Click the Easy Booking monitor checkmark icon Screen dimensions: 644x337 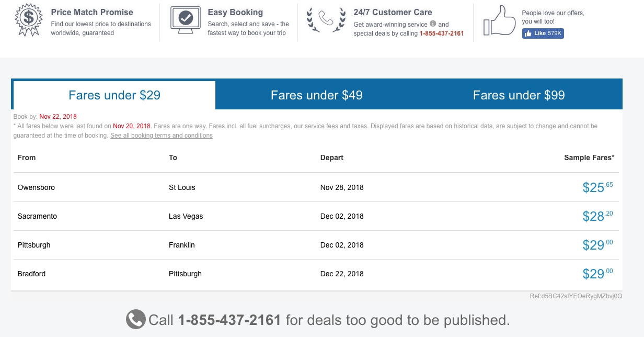tap(186, 19)
